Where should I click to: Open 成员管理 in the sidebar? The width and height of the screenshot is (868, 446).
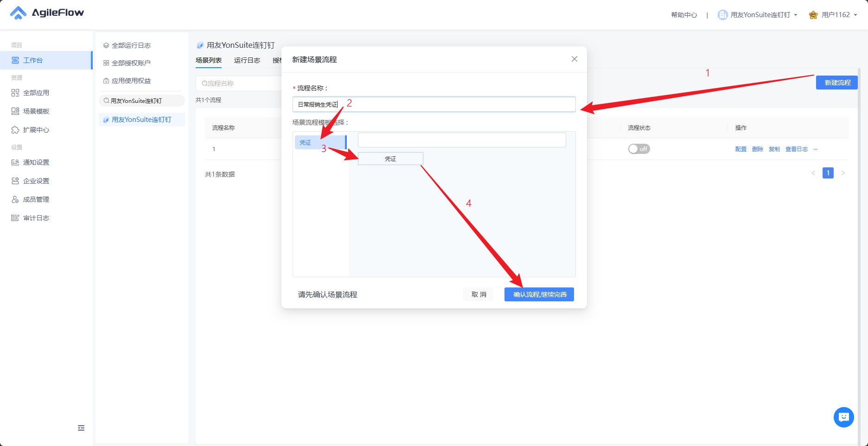(x=36, y=199)
